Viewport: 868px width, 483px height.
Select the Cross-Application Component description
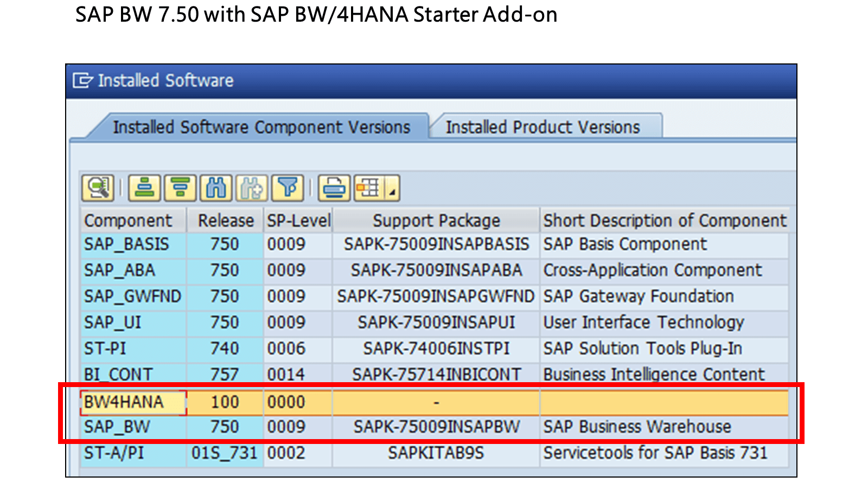click(665, 271)
